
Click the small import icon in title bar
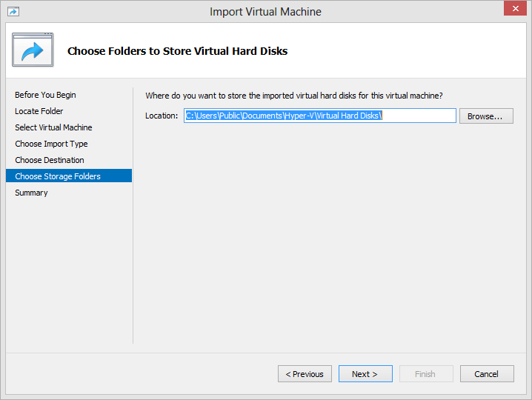point(13,12)
